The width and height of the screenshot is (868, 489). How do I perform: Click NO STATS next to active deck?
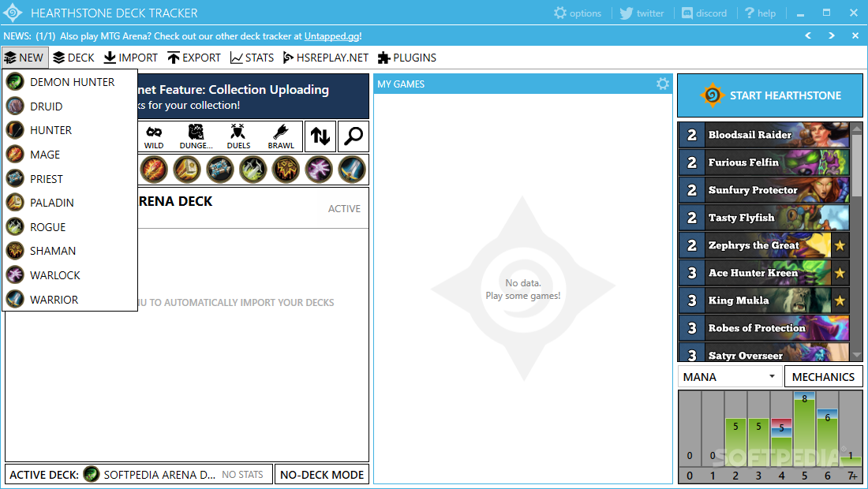(x=242, y=475)
